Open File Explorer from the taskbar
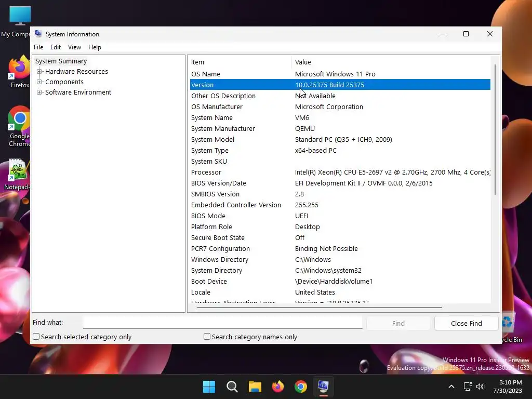Screen dimensions: 532x399 255,387
